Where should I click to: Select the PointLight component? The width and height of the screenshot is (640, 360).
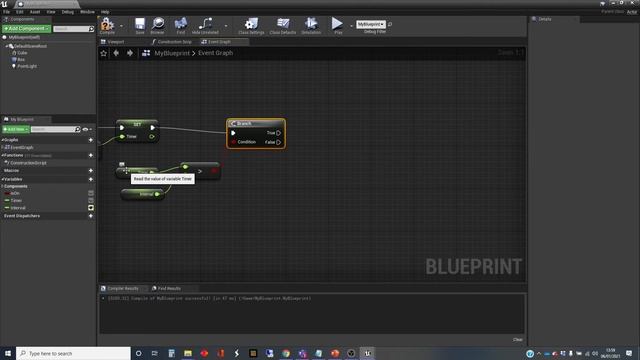(x=27, y=66)
